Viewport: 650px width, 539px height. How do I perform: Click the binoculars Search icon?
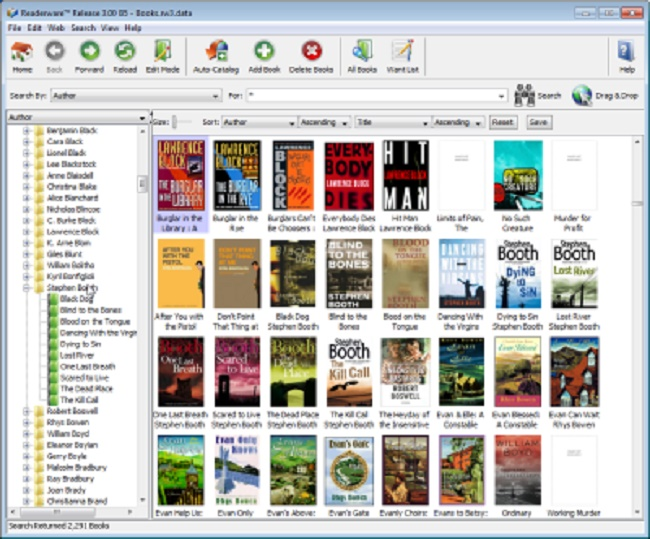[524, 96]
